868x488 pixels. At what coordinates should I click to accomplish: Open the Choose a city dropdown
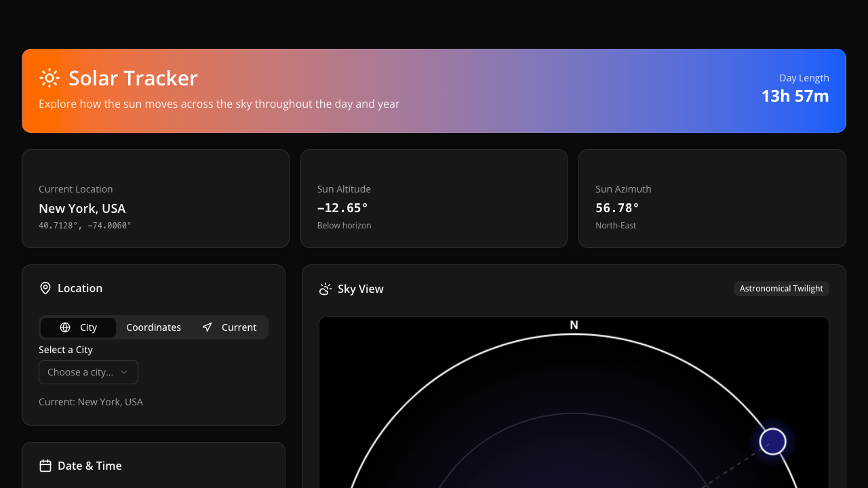point(88,372)
